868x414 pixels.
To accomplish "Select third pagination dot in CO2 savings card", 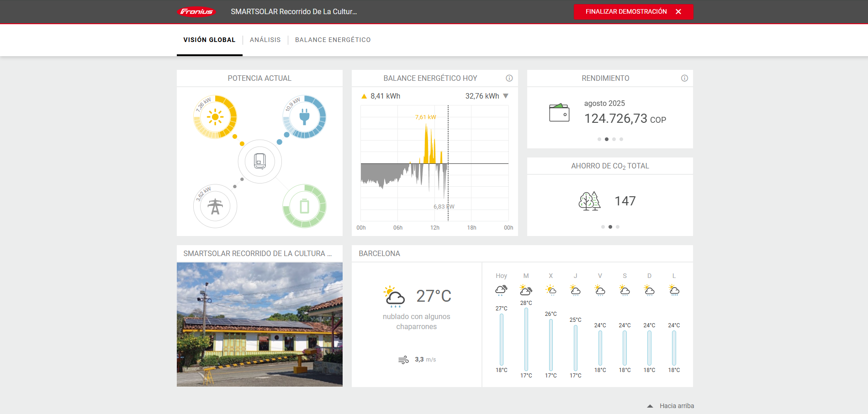I will click(618, 227).
